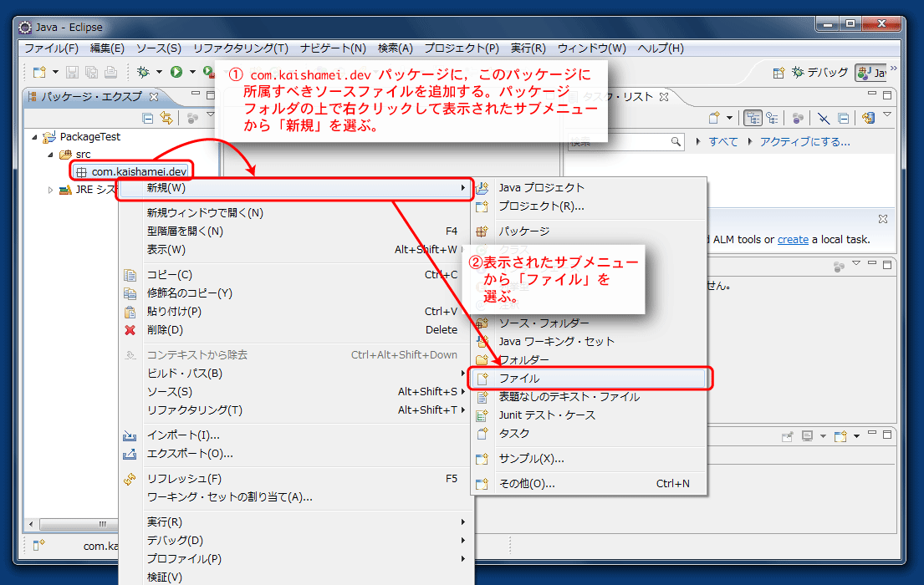Collapse all tasks in Task List toolbar
Image resolution: width=924 pixels, height=585 pixels.
click(843, 119)
